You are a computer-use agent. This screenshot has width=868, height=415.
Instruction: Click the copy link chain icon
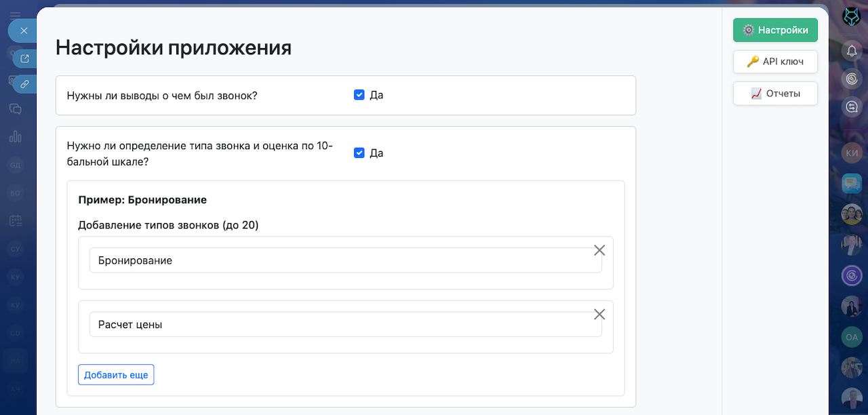point(25,84)
